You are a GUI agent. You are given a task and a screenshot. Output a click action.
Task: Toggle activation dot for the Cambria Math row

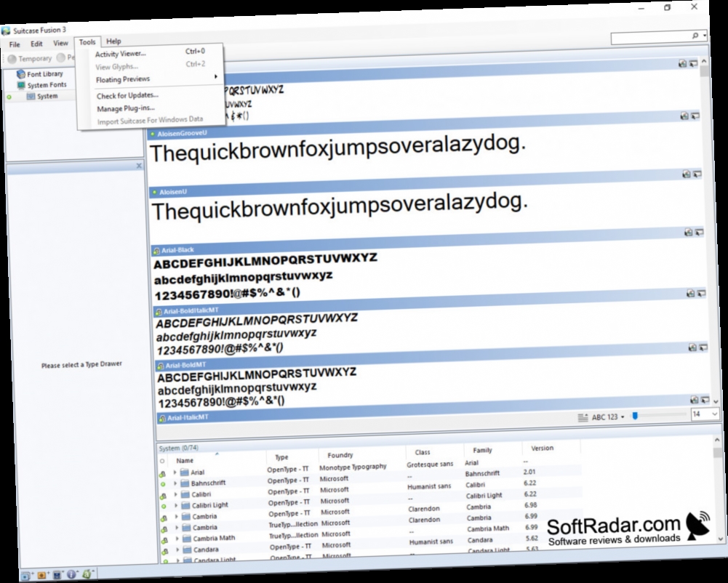[164, 541]
